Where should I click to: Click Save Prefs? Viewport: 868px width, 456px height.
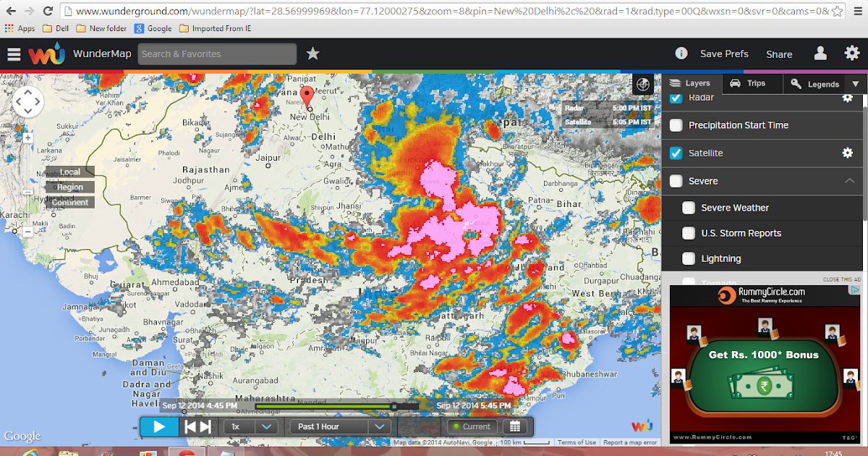click(x=724, y=54)
